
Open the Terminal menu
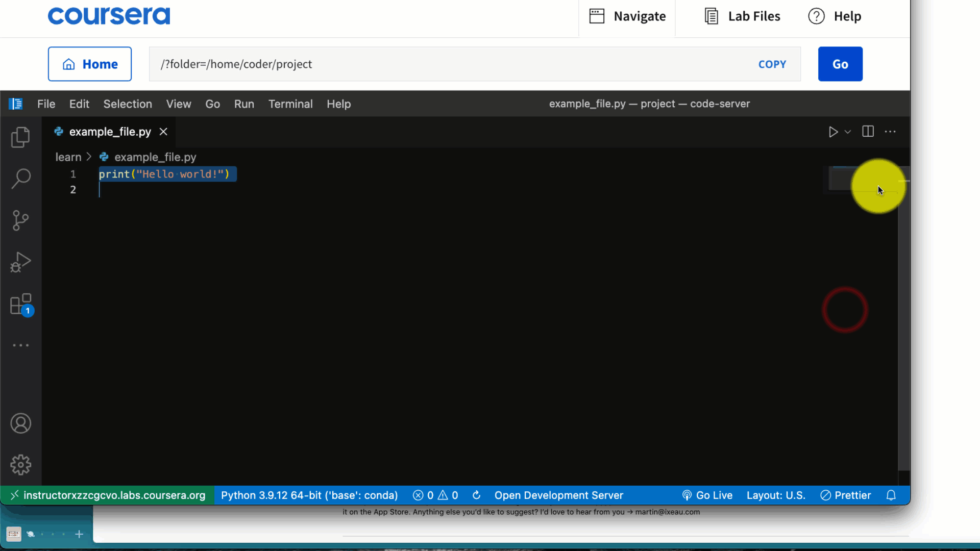point(290,104)
